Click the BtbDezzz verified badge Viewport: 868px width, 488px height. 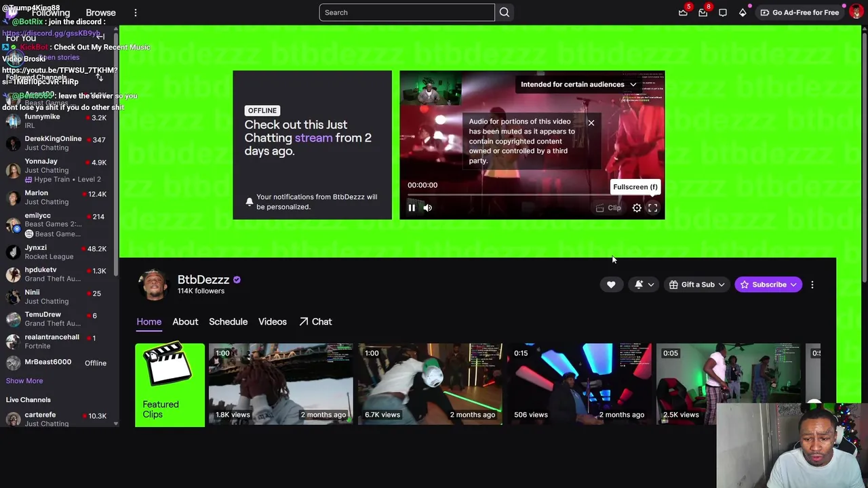tap(237, 279)
